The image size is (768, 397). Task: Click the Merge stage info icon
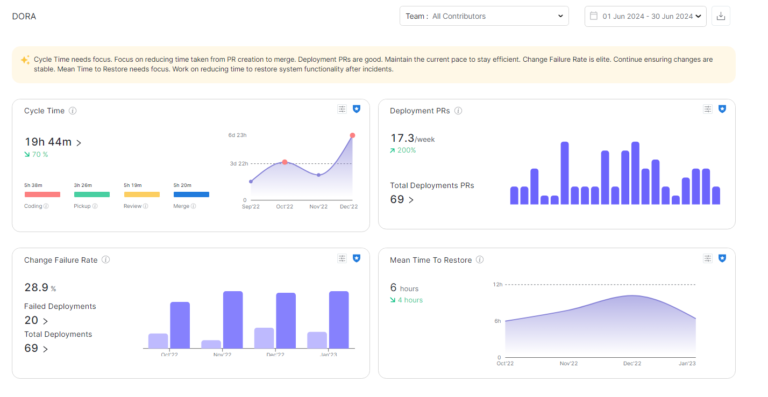coord(193,206)
